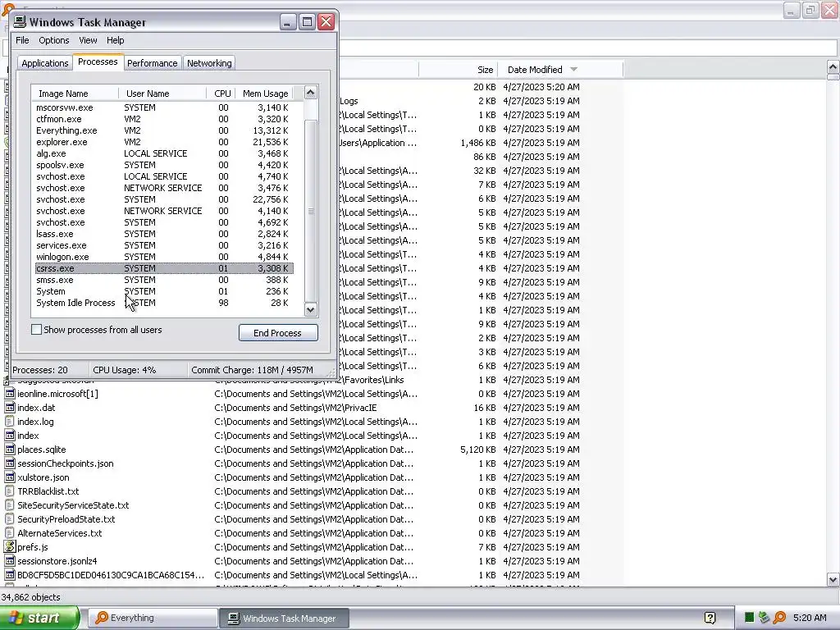The image size is (840, 630).
Task: Click the BD8CF5D5BC1DED046130C9CA1BCA68C154 file icon
Action: coord(10,575)
